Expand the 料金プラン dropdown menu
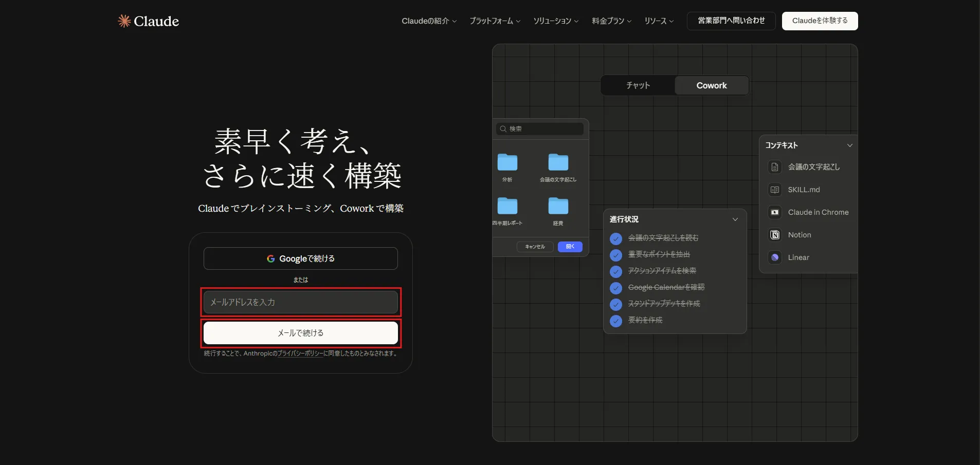The height and width of the screenshot is (465, 980). click(x=611, y=21)
